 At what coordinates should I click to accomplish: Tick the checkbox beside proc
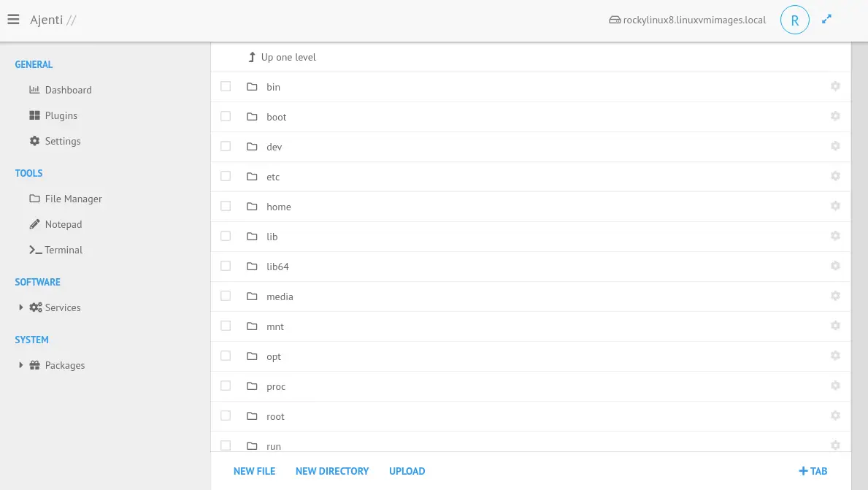click(226, 385)
